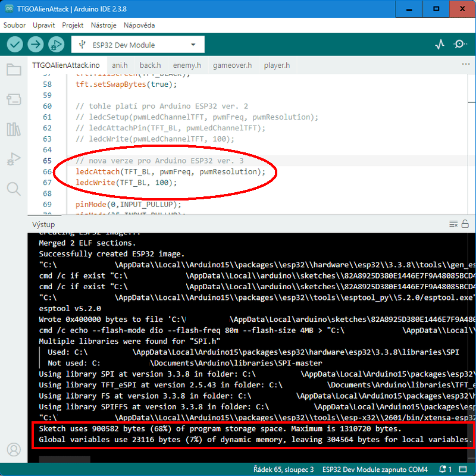476x476 pixels.
Task: Click the Verify (checkmark) button
Action: point(14,45)
